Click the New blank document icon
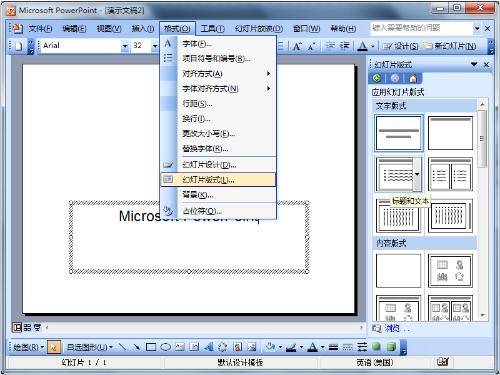The width and height of the screenshot is (500, 375). point(19,46)
